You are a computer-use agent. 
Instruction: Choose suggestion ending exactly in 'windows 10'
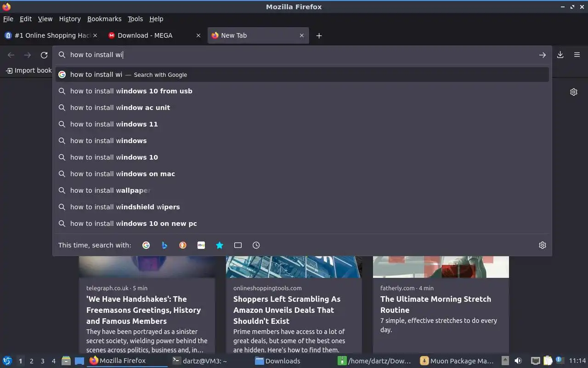tap(302, 157)
